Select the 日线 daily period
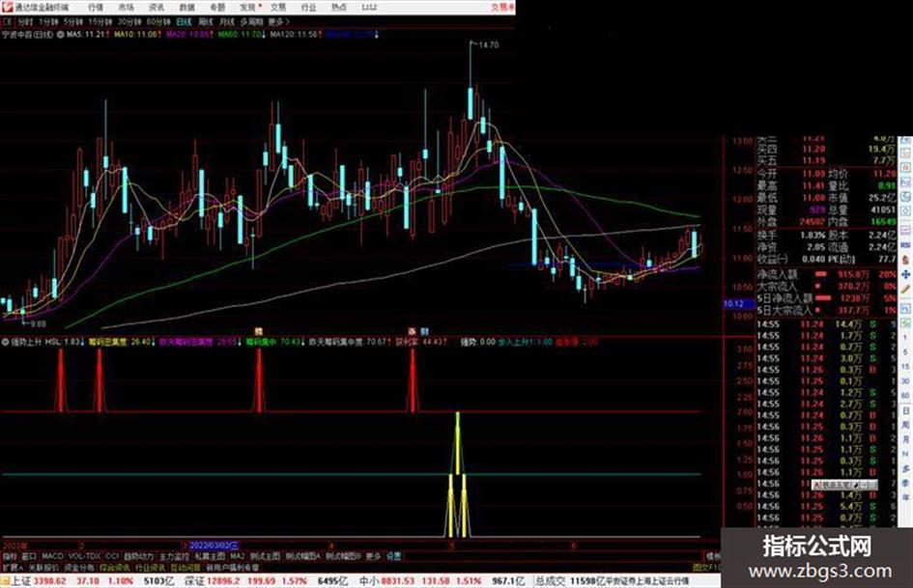The height and width of the screenshot is (588, 913). (x=184, y=21)
